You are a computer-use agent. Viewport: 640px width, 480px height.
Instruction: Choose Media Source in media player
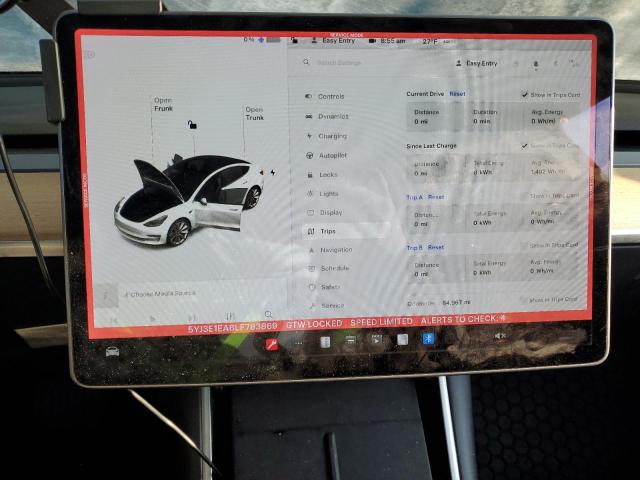tap(160, 294)
